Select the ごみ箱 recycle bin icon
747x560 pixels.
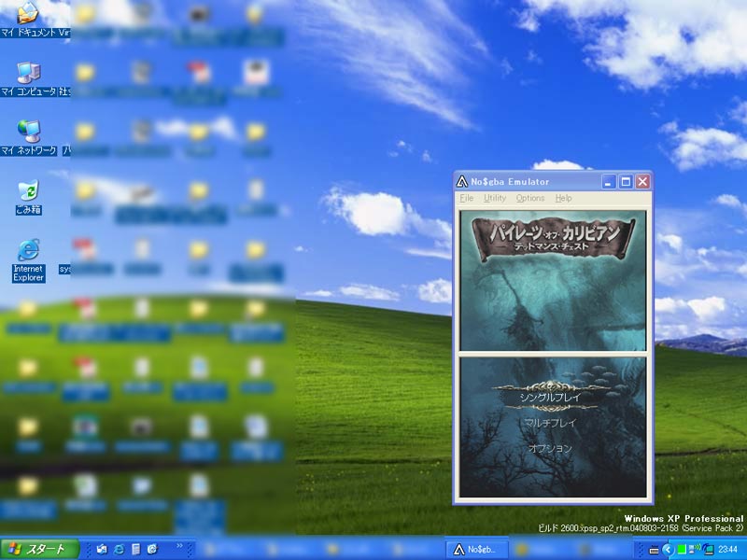29,198
